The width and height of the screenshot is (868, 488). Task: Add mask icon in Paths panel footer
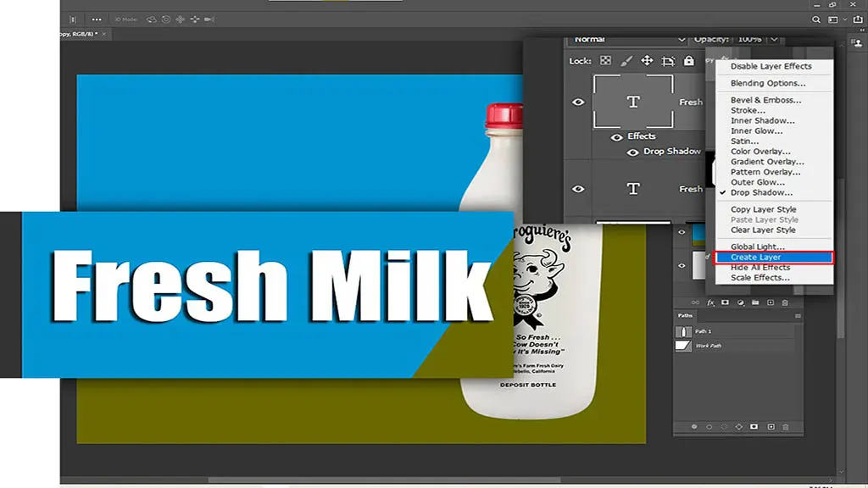tap(754, 427)
